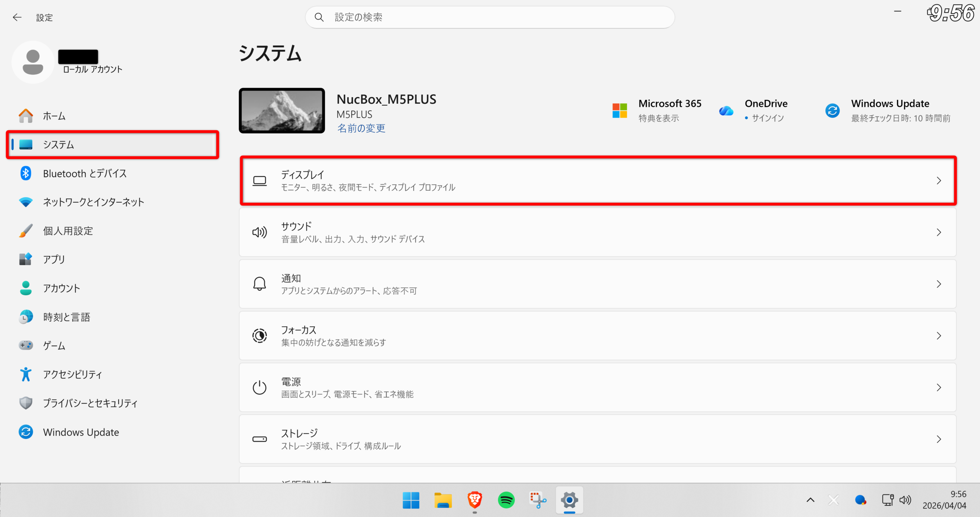Expand the サウンド settings chevron
980x517 pixels.
pos(939,232)
